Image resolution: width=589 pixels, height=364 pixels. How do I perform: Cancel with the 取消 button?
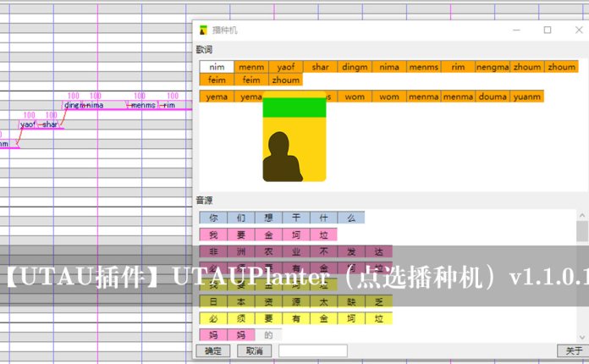pos(255,350)
